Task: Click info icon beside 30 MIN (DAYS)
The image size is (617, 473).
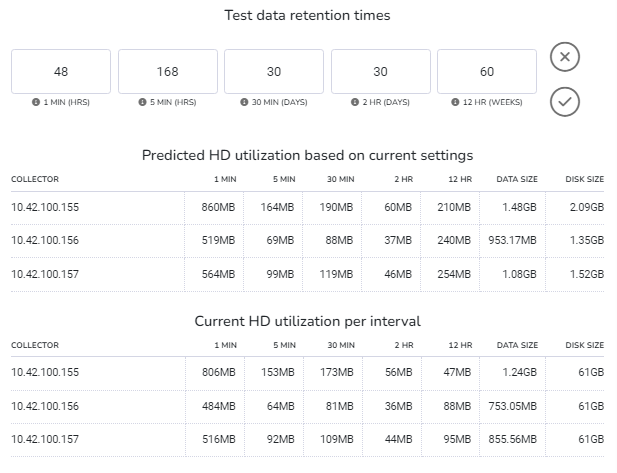Action: pyautogui.click(x=243, y=102)
